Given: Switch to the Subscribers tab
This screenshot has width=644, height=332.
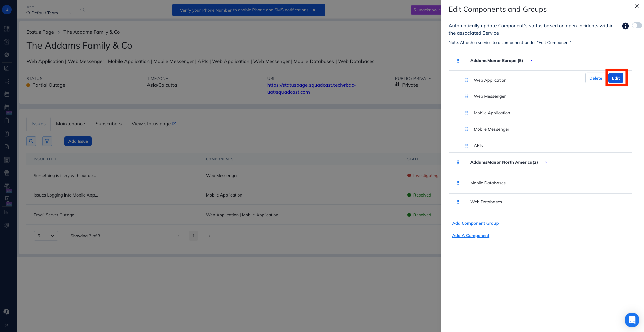Looking at the screenshot, I should [x=108, y=124].
